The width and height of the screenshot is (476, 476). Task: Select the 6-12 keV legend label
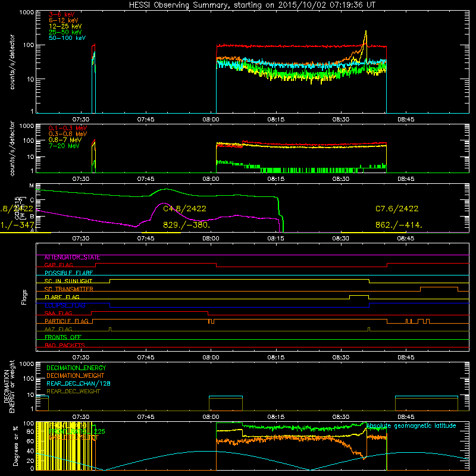click(x=64, y=20)
